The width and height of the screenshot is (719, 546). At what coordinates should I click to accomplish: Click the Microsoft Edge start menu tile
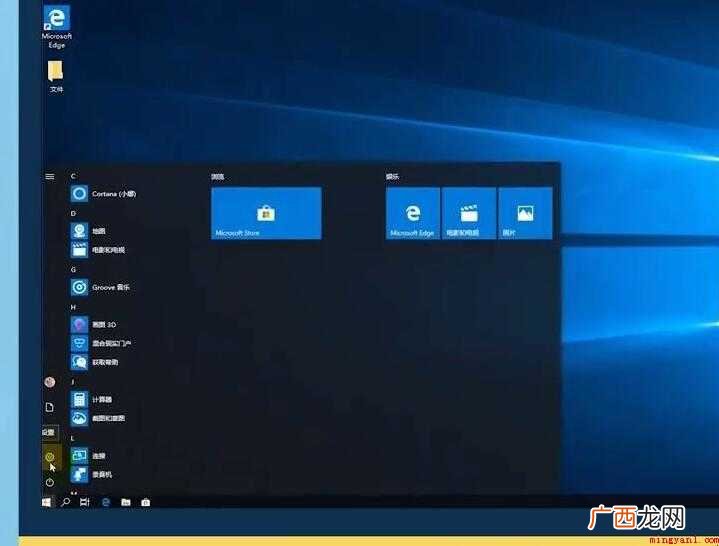tap(413, 213)
